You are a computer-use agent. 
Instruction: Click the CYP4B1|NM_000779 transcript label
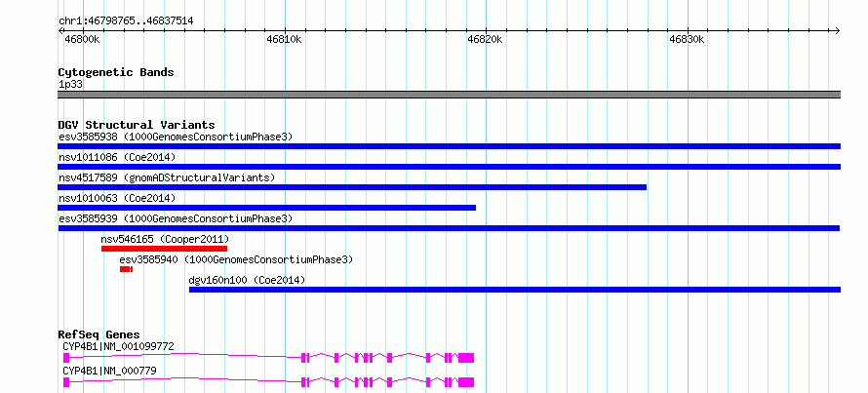coord(109,371)
